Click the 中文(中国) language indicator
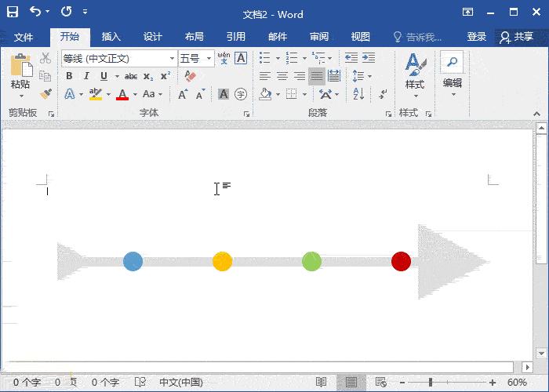The width and height of the screenshot is (549, 392). point(181,383)
